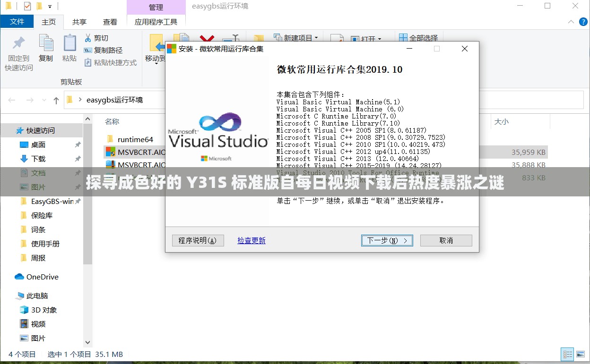Open the 文件 menu tab
Viewport: 590px width, 364px height.
pos(17,22)
